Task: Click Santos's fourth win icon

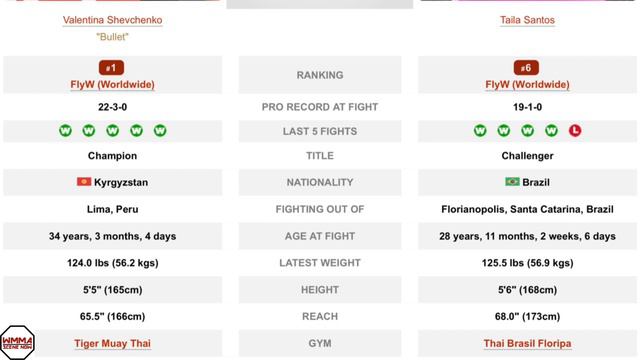Action: pos(551,131)
